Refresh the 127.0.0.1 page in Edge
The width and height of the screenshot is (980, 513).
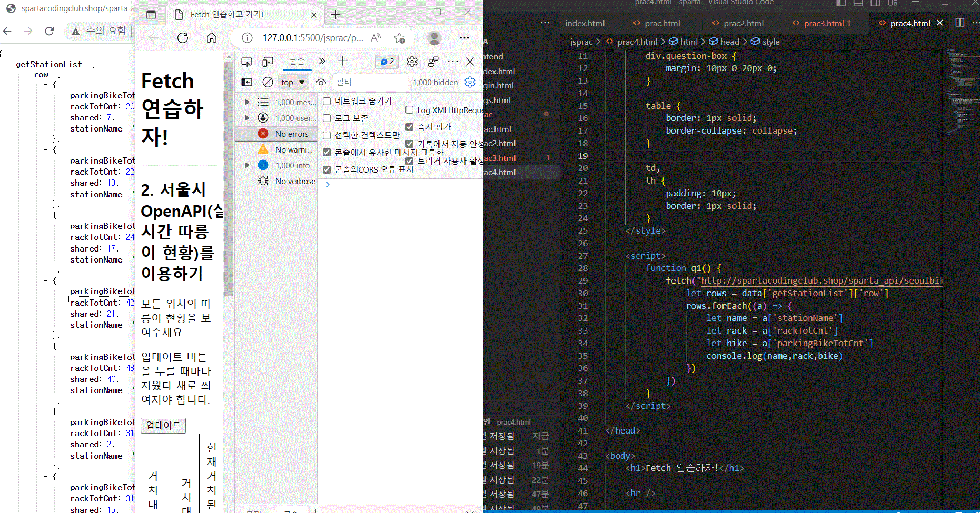click(x=183, y=38)
